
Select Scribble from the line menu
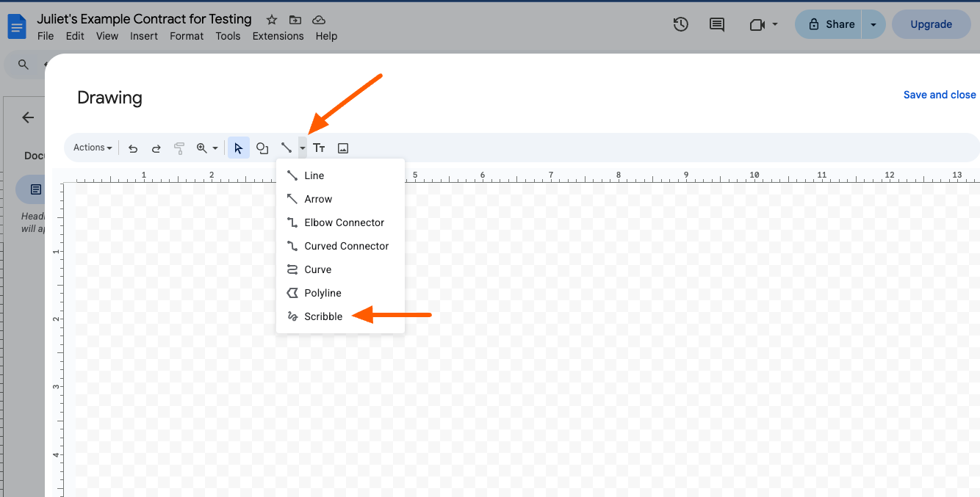323,316
